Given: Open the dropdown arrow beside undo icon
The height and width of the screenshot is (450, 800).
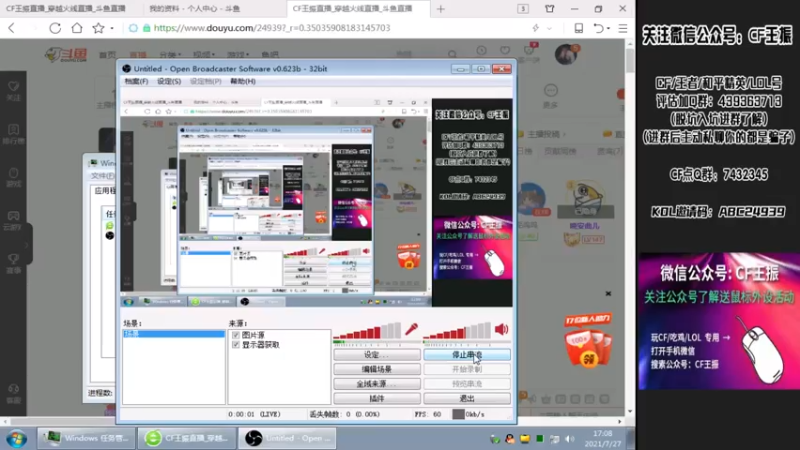Looking at the screenshot, I should coord(609,29).
